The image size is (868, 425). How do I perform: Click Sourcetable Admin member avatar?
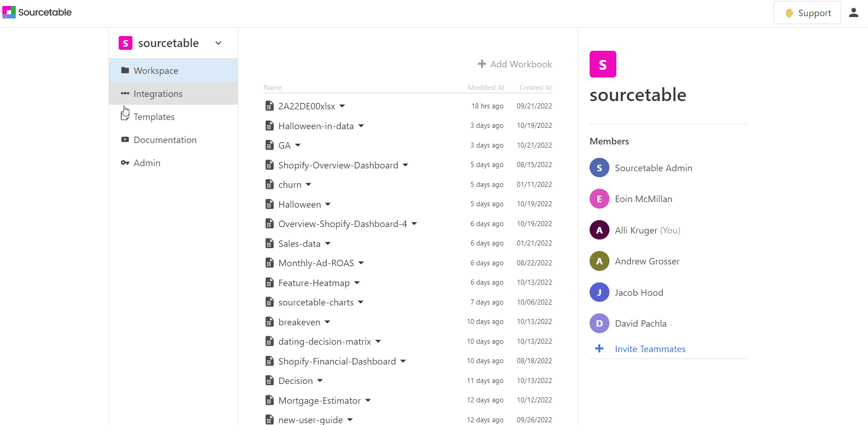click(599, 168)
